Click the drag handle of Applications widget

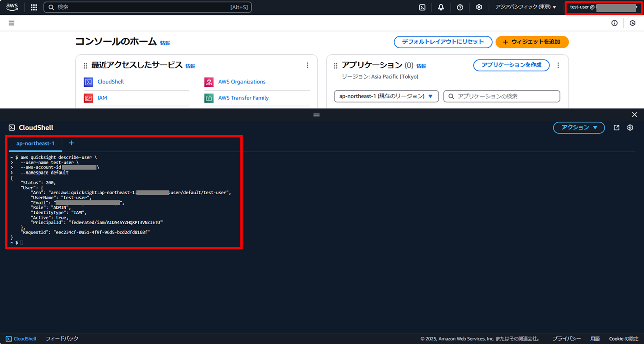(336, 66)
